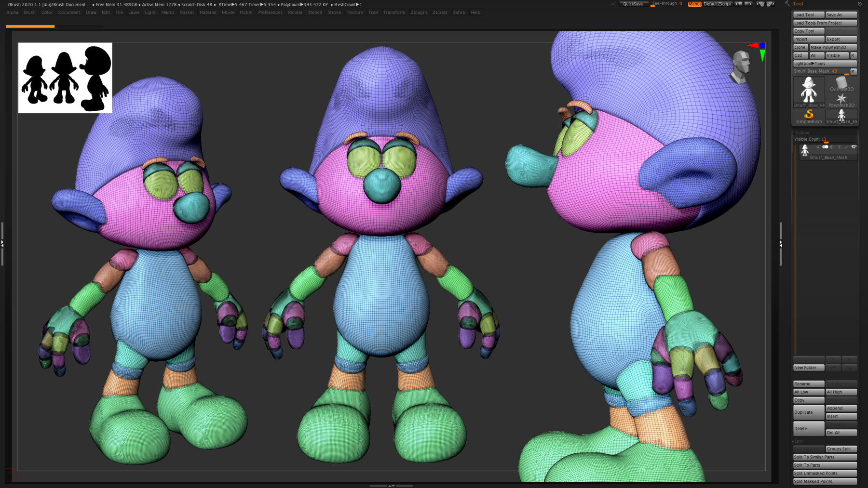Screen dimensions: 868x488
Task: Click the QuickSave button
Action: tap(634, 4)
